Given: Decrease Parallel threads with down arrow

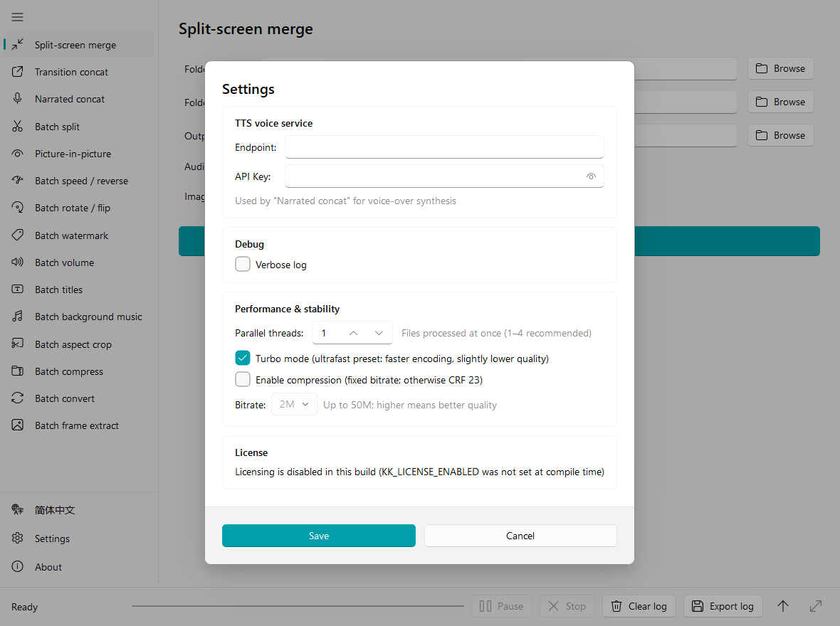Looking at the screenshot, I should click(x=379, y=333).
